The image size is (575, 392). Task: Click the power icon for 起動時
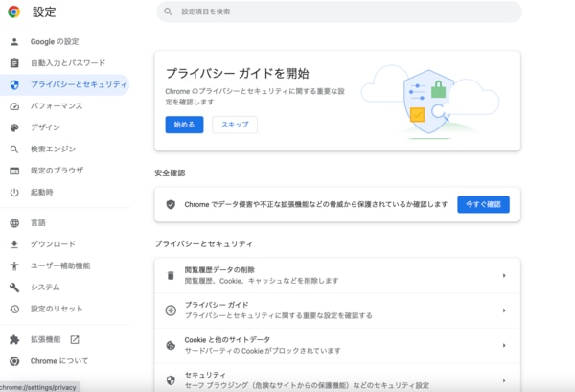(14, 192)
